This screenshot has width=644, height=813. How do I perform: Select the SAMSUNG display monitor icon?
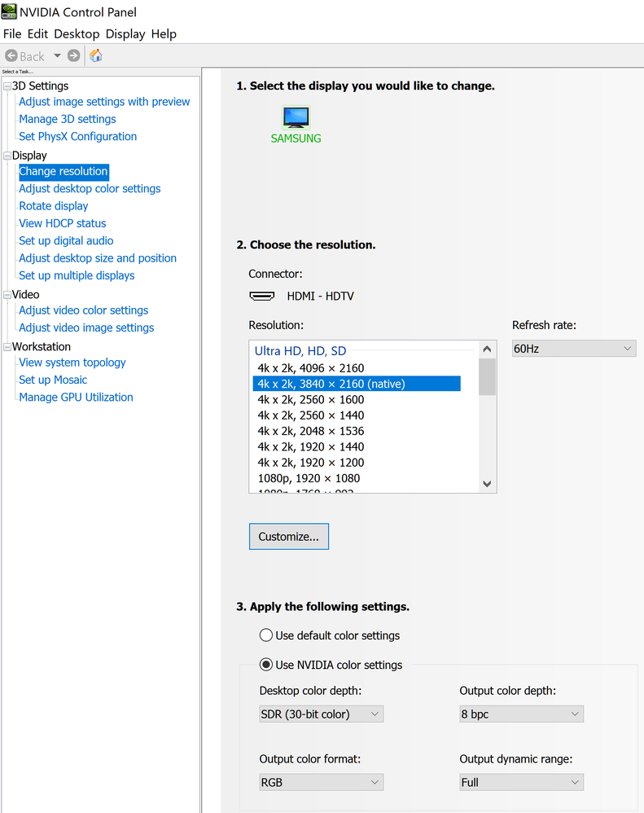point(296,118)
